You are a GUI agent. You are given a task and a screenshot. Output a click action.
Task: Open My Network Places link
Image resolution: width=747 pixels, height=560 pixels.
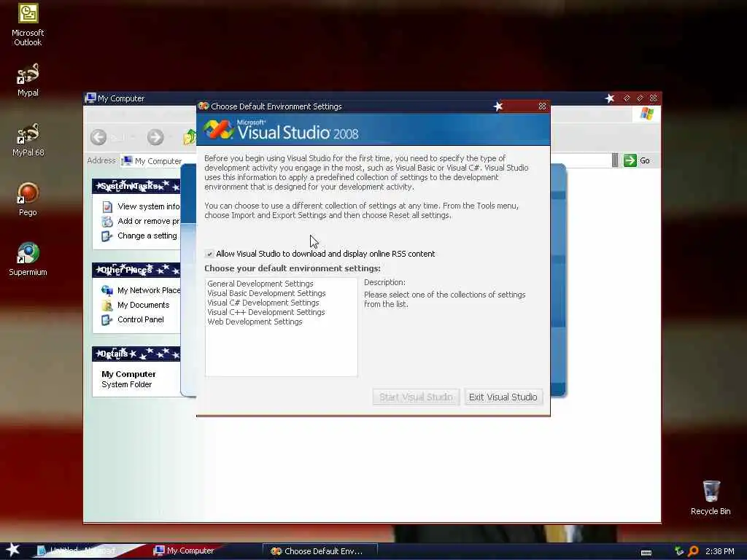pos(149,290)
